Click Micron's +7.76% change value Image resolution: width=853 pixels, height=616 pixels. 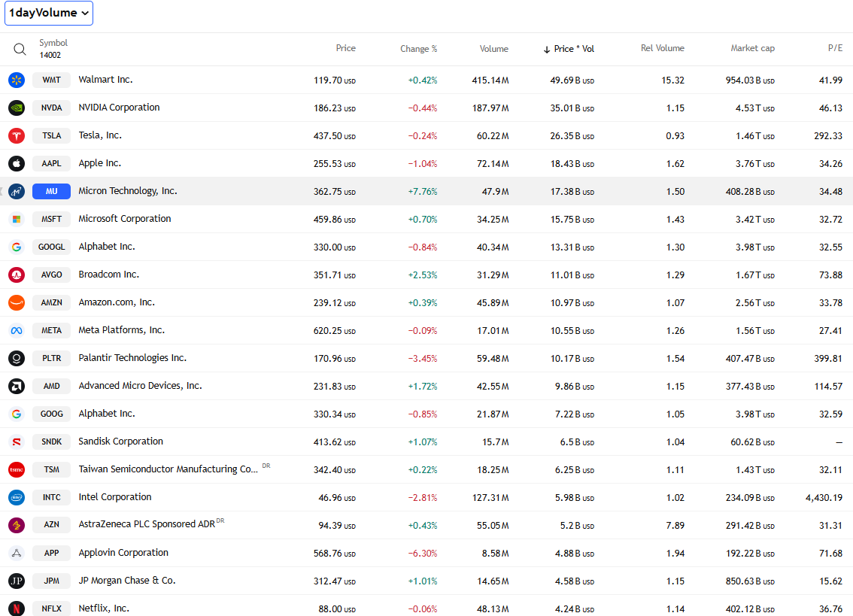(x=423, y=192)
